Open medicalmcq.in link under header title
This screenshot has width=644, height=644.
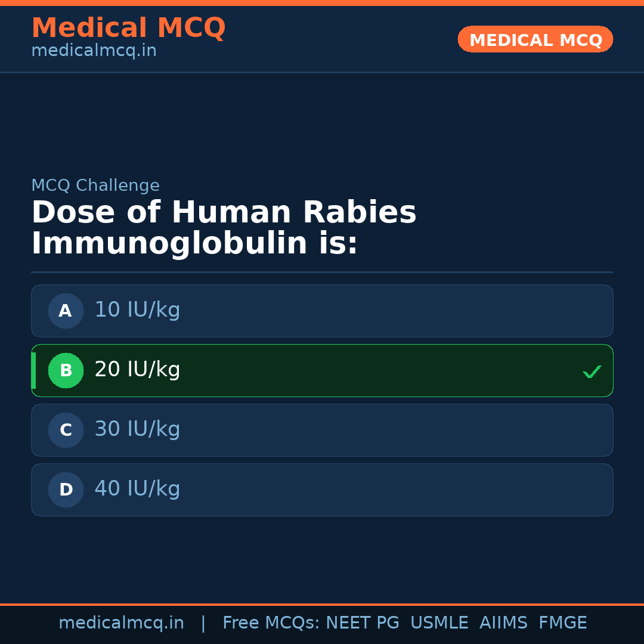pos(94,51)
